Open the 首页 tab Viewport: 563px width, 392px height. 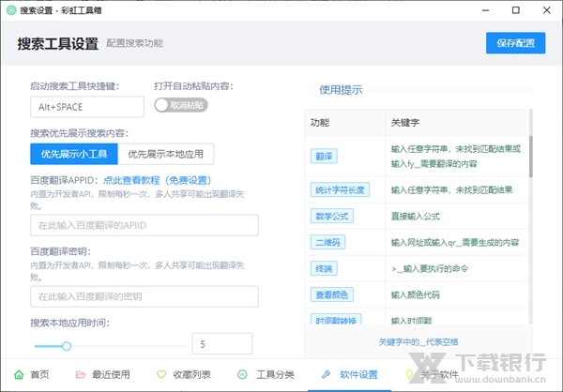[x=32, y=375]
